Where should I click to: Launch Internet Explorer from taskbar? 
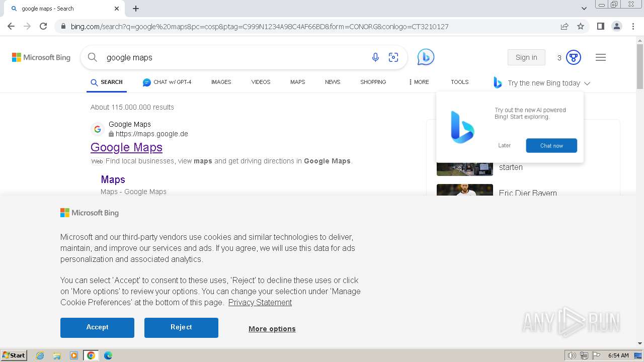[40, 355]
